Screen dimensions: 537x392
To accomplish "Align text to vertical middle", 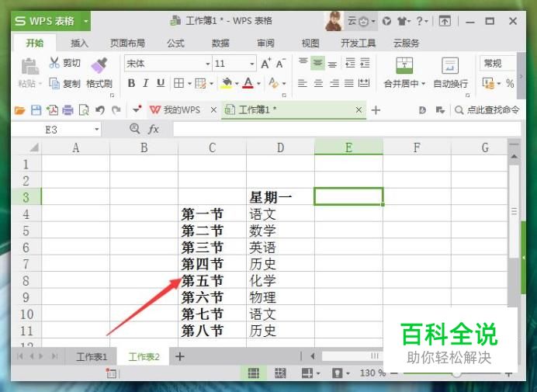I will 318,63.
